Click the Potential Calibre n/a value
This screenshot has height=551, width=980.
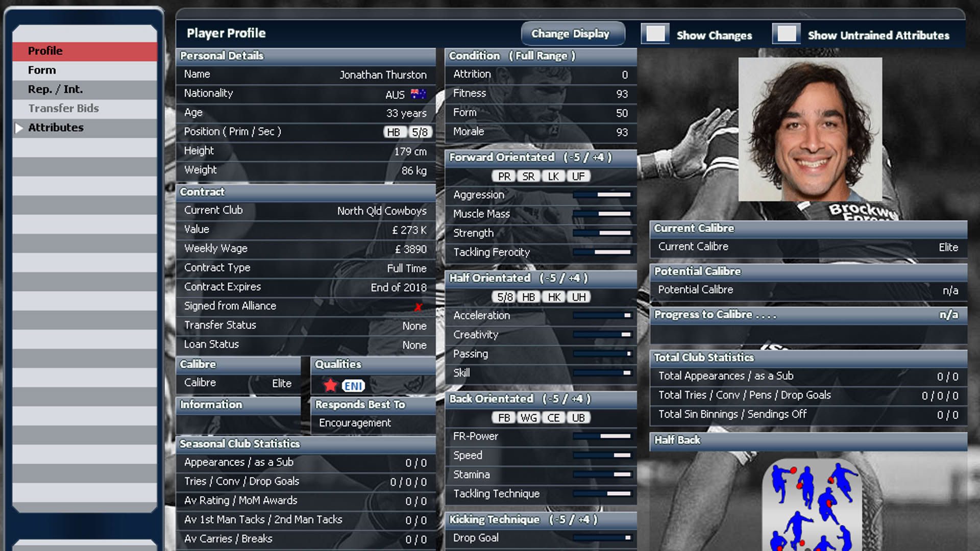point(950,290)
